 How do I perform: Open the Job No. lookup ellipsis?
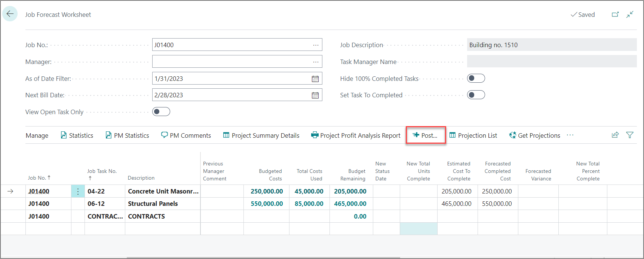(x=316, y=45)
